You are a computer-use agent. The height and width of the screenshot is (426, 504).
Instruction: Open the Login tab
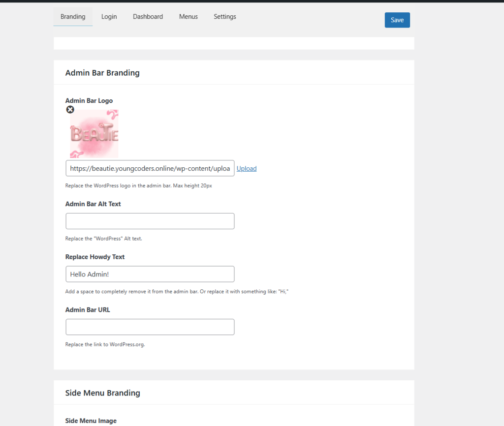click(109, 17)
